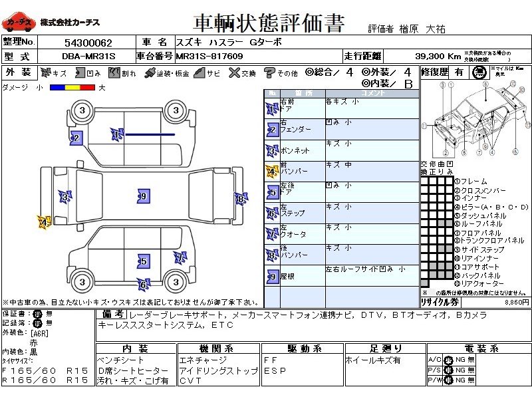Select the circled 有 option for 保証書

point(38,314)
